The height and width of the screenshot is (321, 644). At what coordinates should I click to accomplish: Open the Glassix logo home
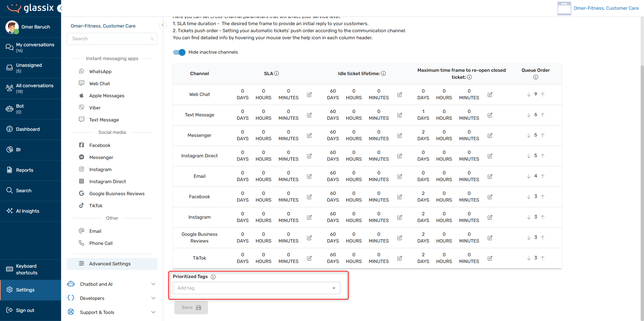[30, 8]
